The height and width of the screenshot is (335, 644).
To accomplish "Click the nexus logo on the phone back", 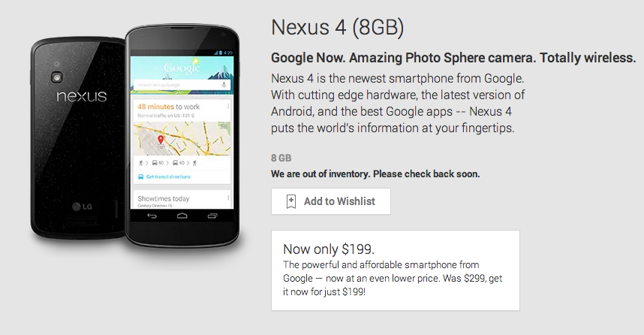I will coord(81,96).
